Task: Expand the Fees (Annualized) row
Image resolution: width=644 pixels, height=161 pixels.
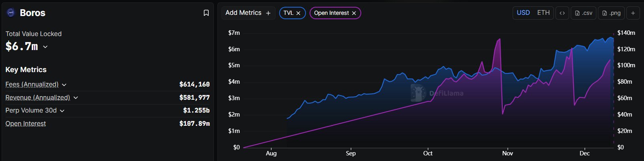Action: (64, 85)
